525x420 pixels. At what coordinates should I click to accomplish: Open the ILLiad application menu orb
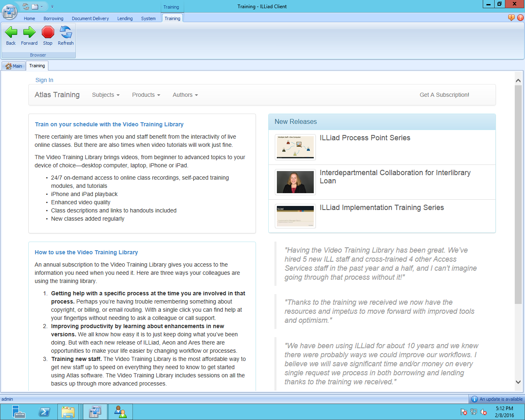9,12
